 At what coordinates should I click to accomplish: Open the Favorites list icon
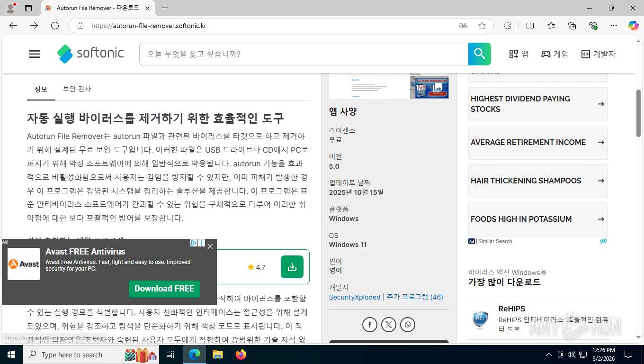pyautogui.click(x=551, y=26)
